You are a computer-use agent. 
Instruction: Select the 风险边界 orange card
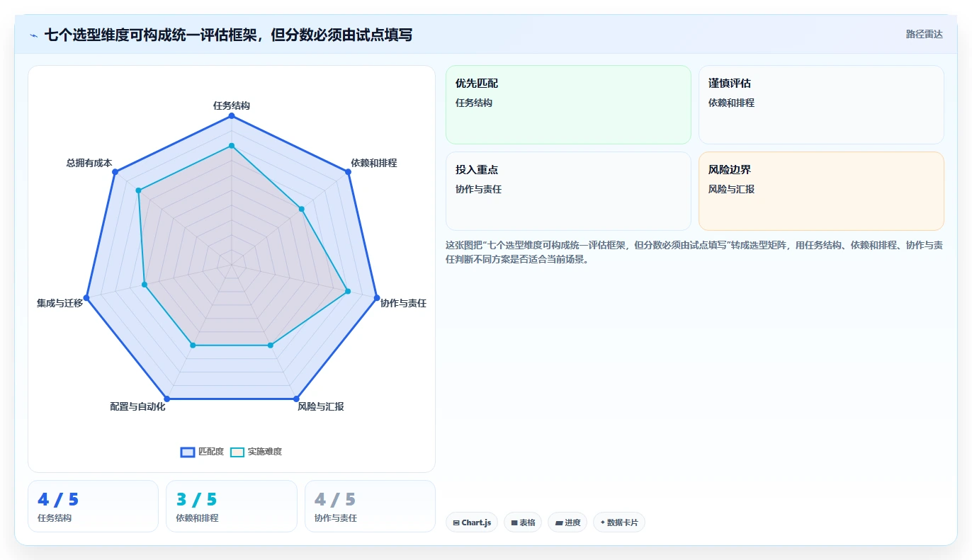(821, 191)
